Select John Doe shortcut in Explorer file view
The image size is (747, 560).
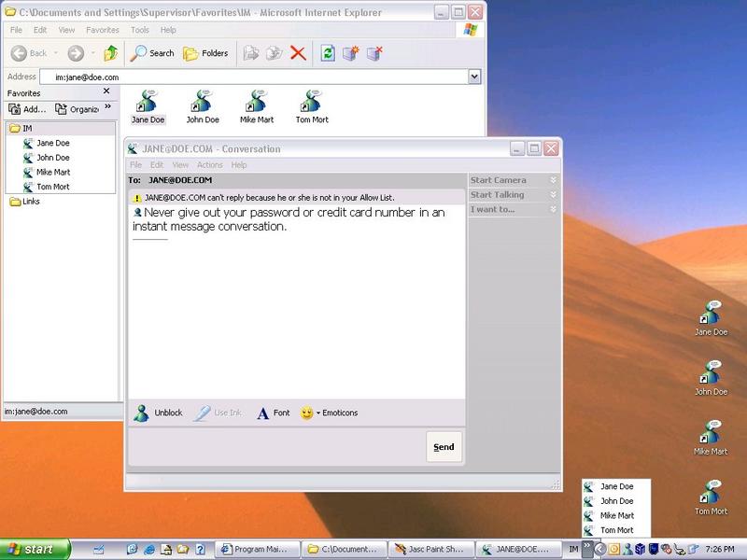point(203,107)
